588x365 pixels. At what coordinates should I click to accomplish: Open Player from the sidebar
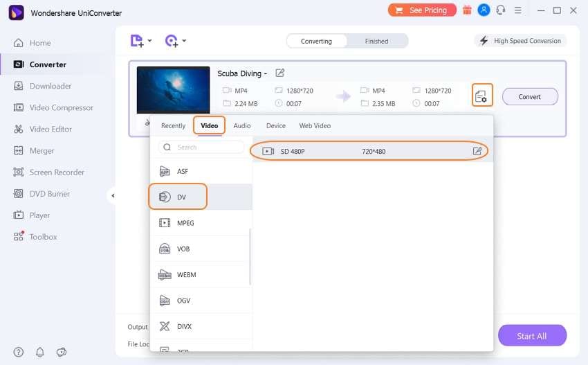(x=39, y=215)
